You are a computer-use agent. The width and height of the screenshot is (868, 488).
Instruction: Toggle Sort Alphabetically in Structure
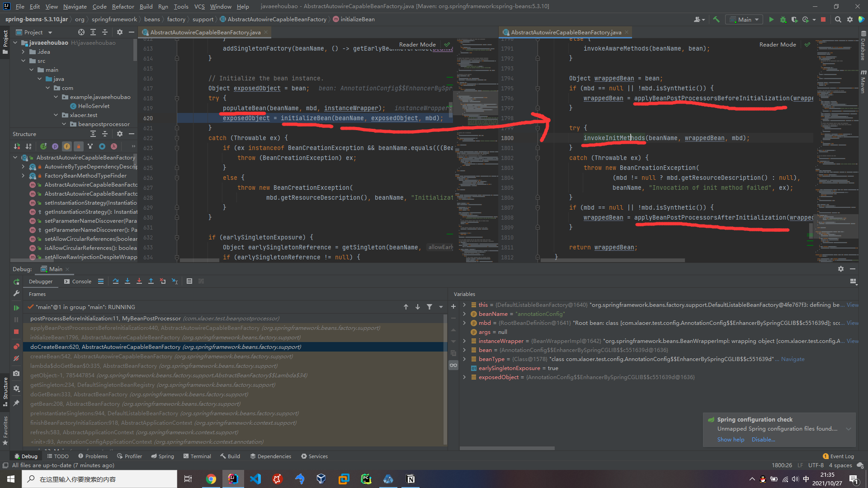[28, 146]
